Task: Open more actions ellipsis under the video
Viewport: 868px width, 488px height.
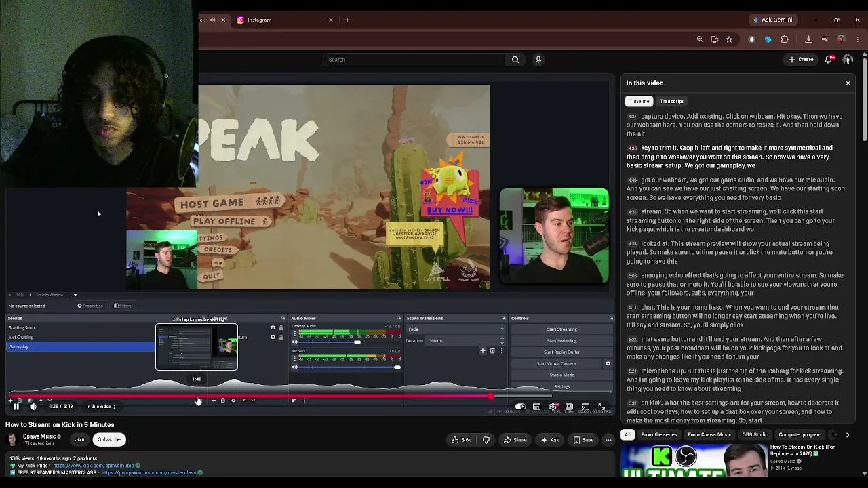Action: click(608, 440)
